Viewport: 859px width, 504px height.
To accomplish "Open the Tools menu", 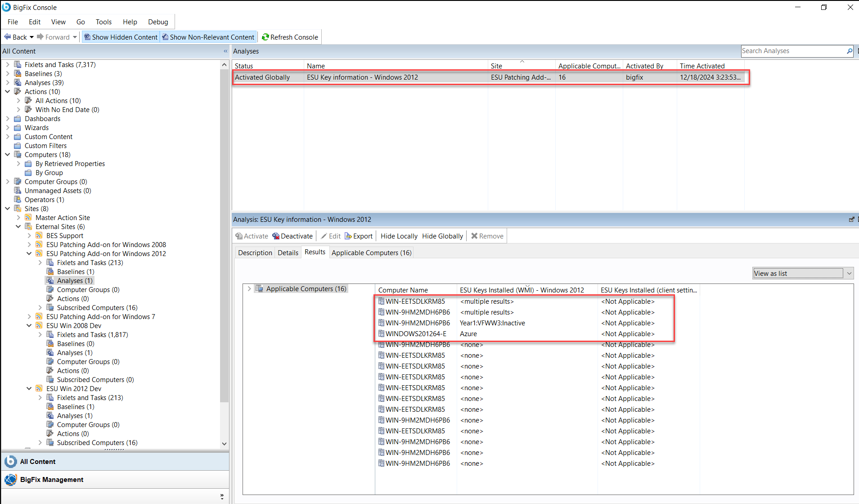I will click(103, 22).
